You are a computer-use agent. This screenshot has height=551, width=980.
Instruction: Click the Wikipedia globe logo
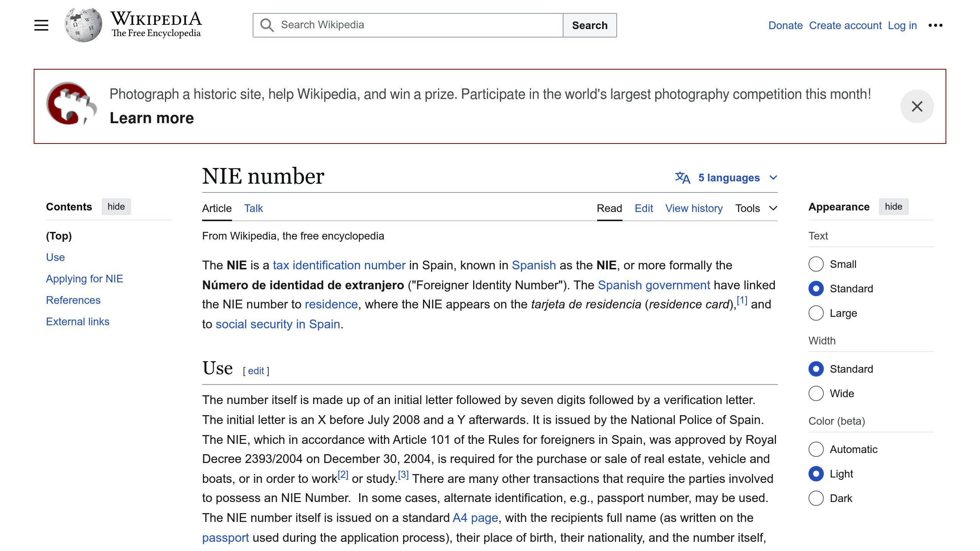coord(83,25)
